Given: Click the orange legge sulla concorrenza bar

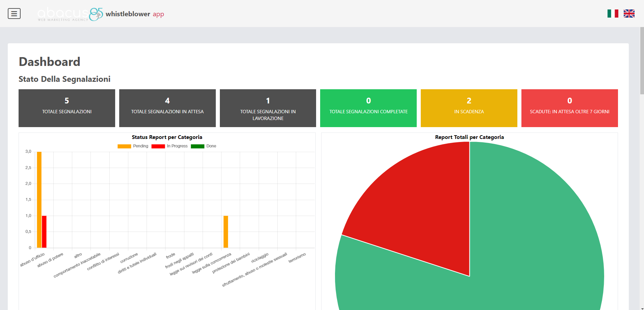Looking at the screenshot, I should click(226, 232).
